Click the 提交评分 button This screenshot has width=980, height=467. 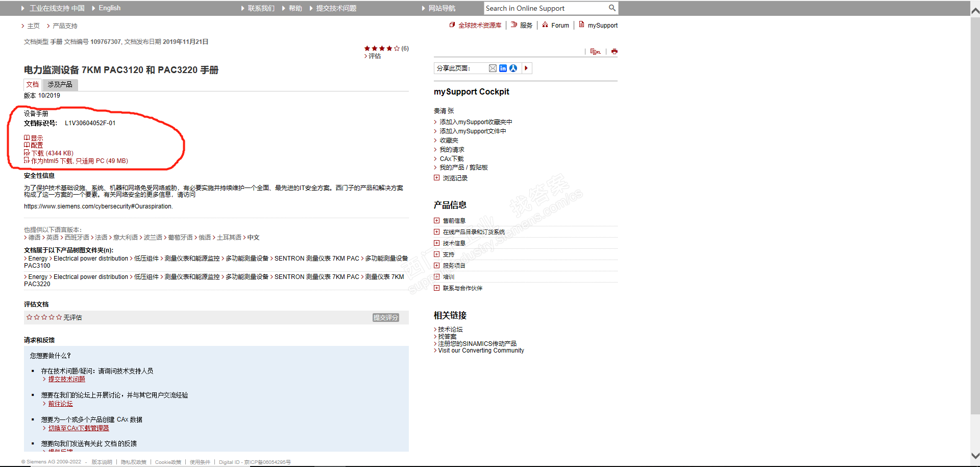pos(385,318)
